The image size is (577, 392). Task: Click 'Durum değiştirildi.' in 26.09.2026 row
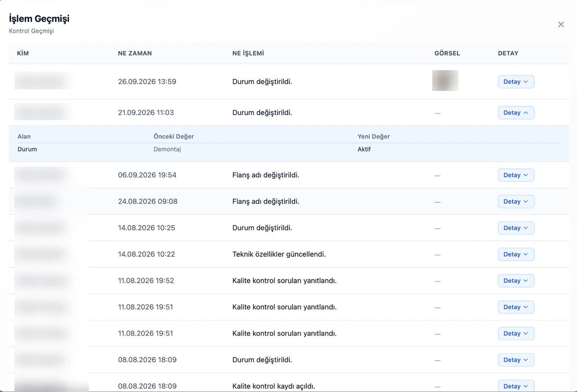point(262,82)
